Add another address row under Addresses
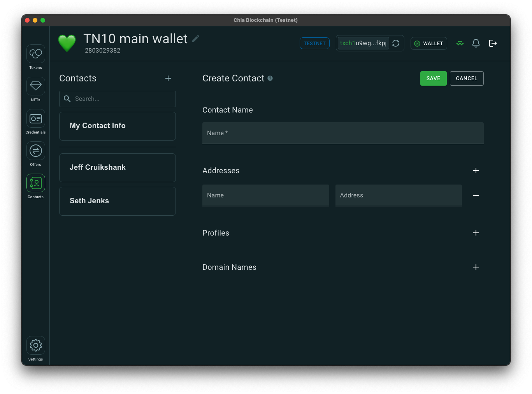Image resolution: width=532 pixels, height=394 pixels. pos(476,171)
